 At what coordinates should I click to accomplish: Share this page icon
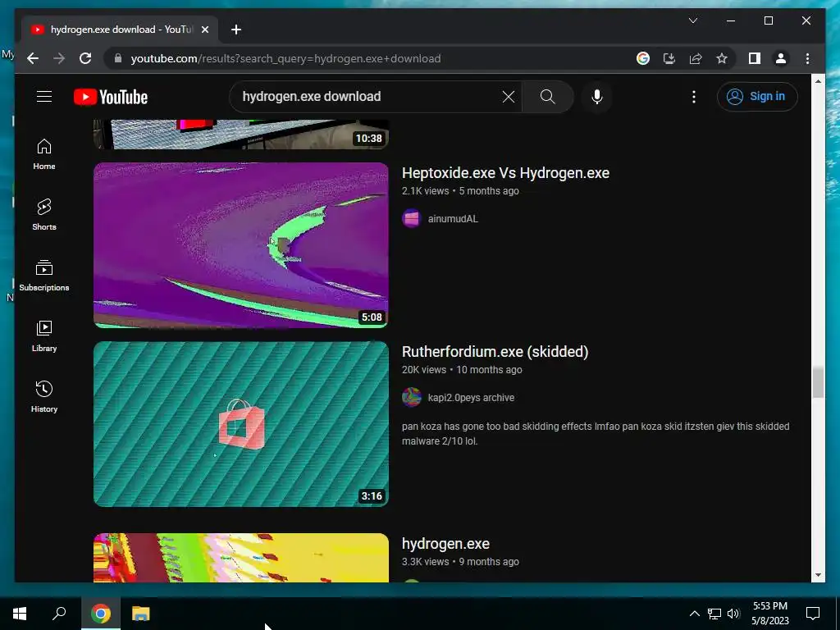(696, 58)
